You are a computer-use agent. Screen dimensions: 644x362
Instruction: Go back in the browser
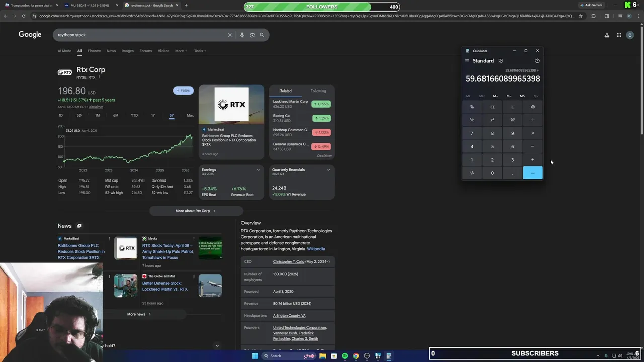pos(6,16)
